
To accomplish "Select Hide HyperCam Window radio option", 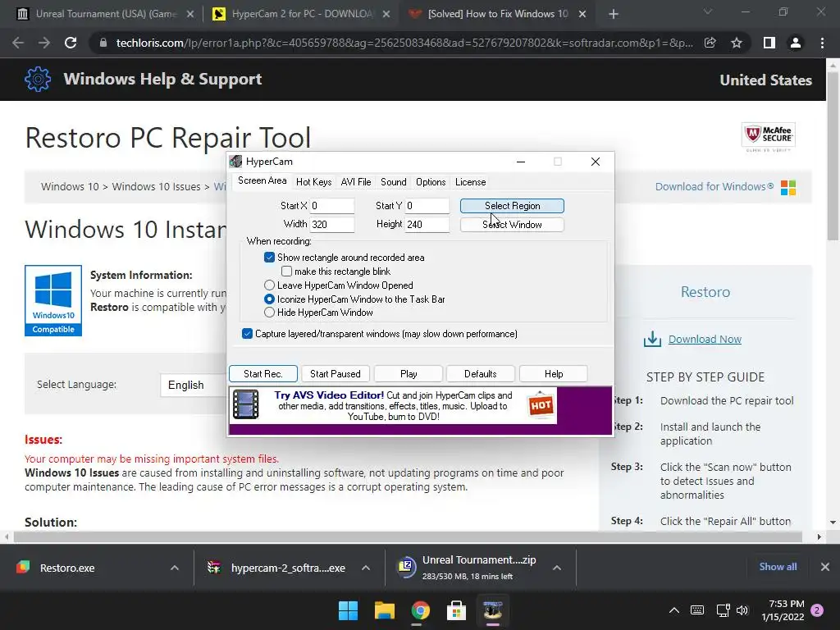I will click(x=269, y=313).
